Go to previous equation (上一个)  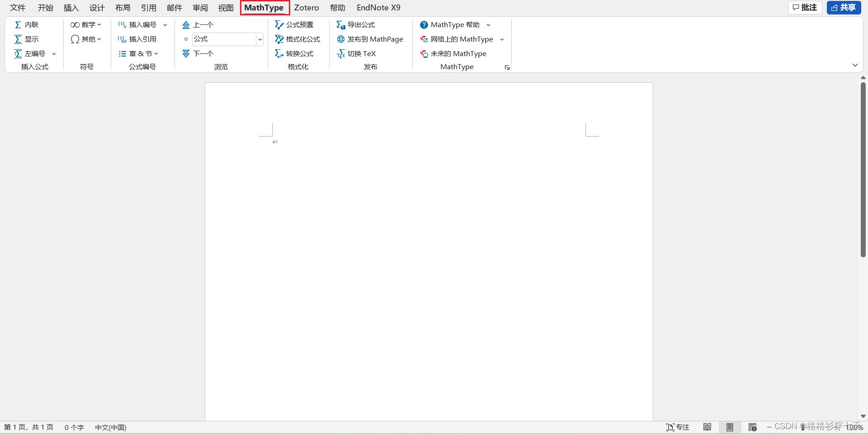pos(198,25)
